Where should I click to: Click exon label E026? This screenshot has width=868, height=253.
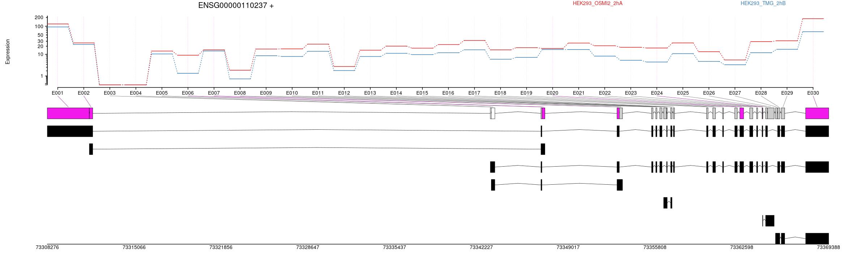709,93
